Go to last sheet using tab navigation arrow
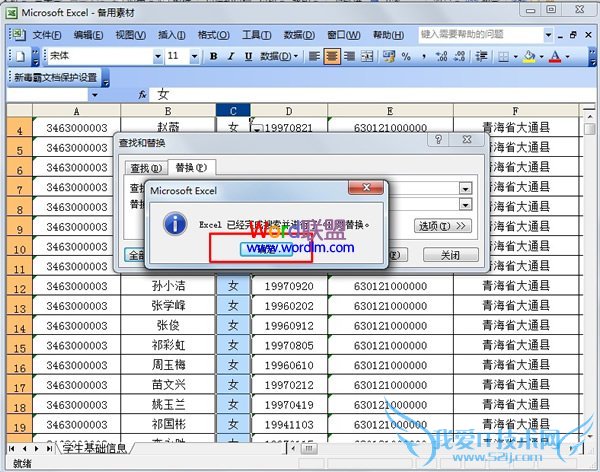The width and height of the screenshot is (600, 472). [x=49, y=448]
